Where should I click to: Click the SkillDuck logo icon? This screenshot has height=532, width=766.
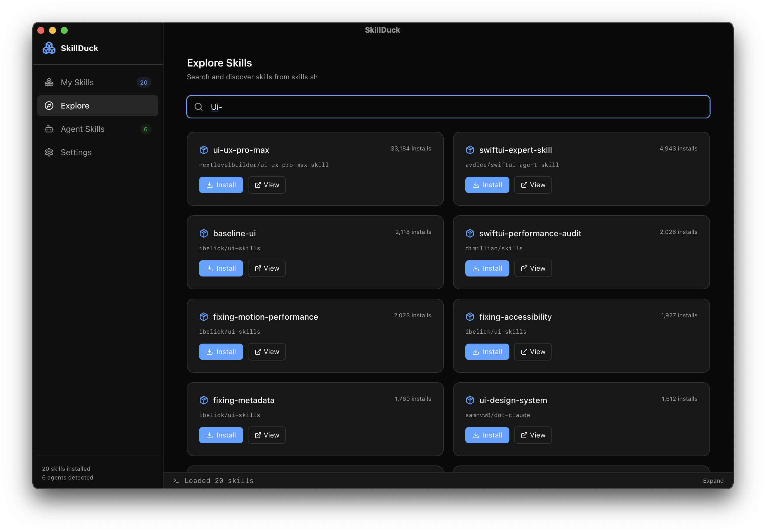49,48
